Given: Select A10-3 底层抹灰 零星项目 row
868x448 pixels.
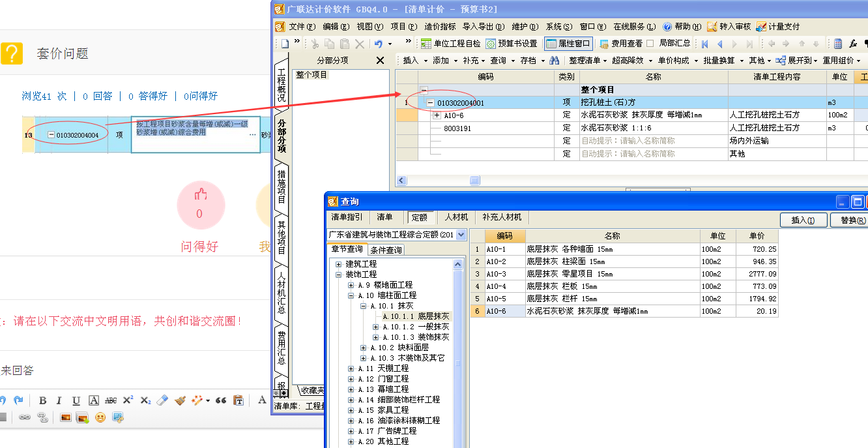Looking at the screenshot, I should click(x=624, y=274).
